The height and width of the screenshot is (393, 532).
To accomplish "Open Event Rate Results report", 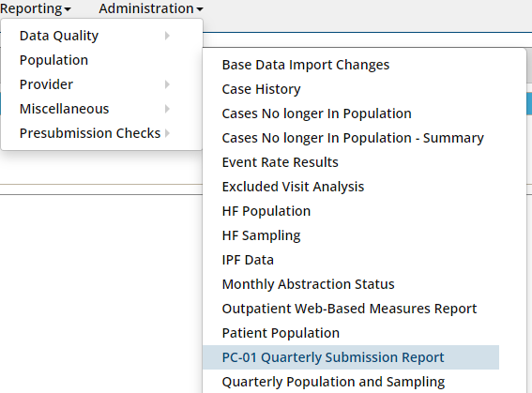I will coord(280,162).
